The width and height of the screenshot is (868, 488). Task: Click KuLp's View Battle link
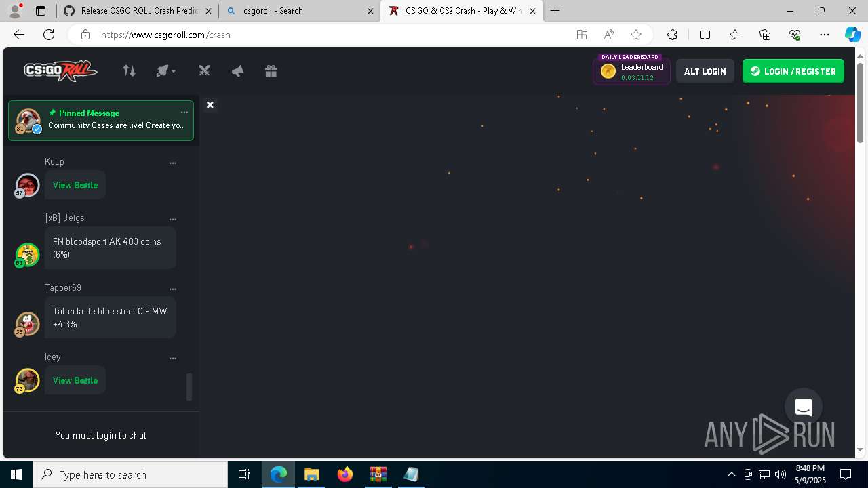(75, 185)
